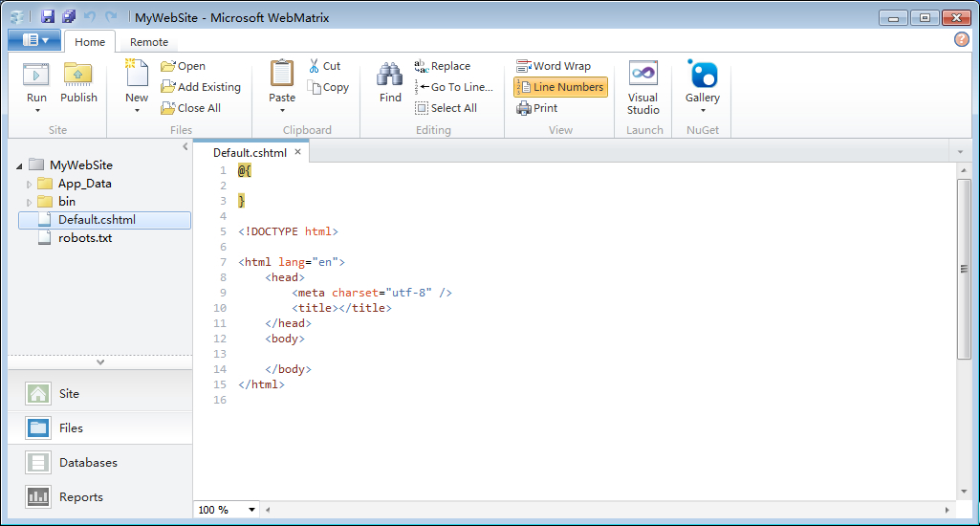Image resolution: width=980 pixels, height=526 pixels.
Task: Open the tab list dropdown arrow
Action: pyautogui.click(x=961, y=152)
